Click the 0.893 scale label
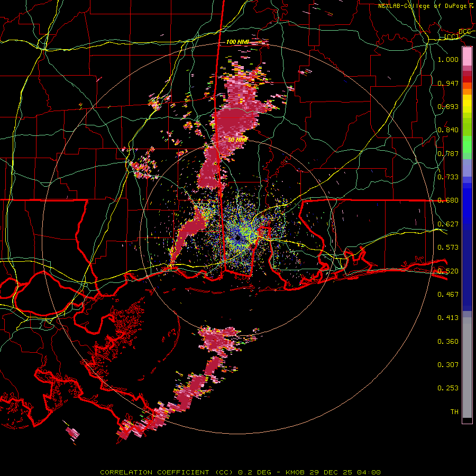Viewport: 476px width, 476px height. 448,106
